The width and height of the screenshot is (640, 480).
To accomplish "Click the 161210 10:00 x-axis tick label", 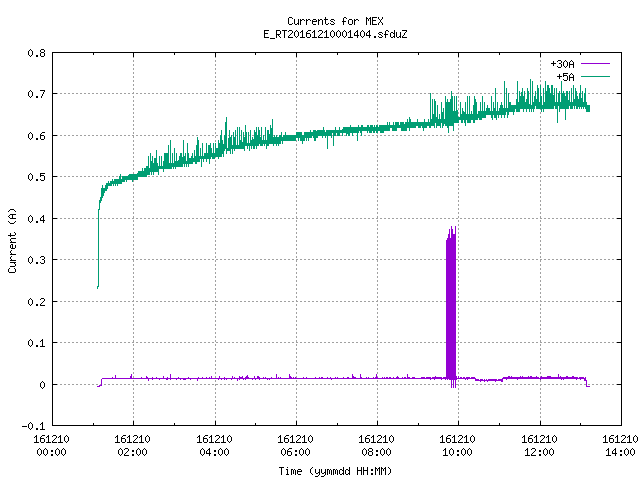I will click(458, 446).
